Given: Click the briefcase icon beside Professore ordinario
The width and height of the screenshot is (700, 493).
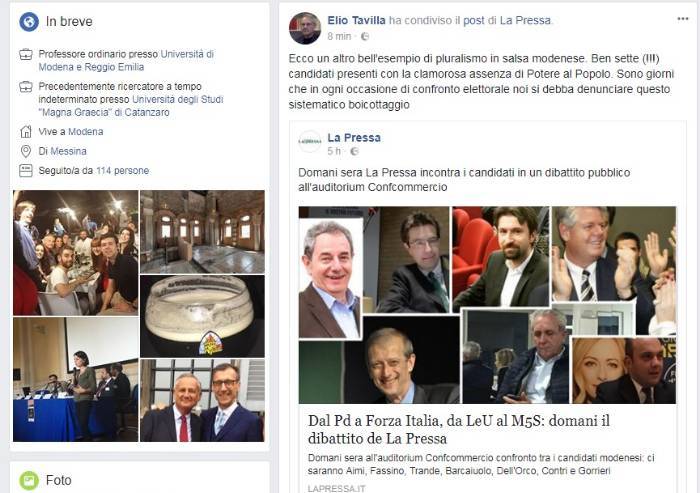Looking at the screenshot, I should pyautogui.click(x=26, y=54).
